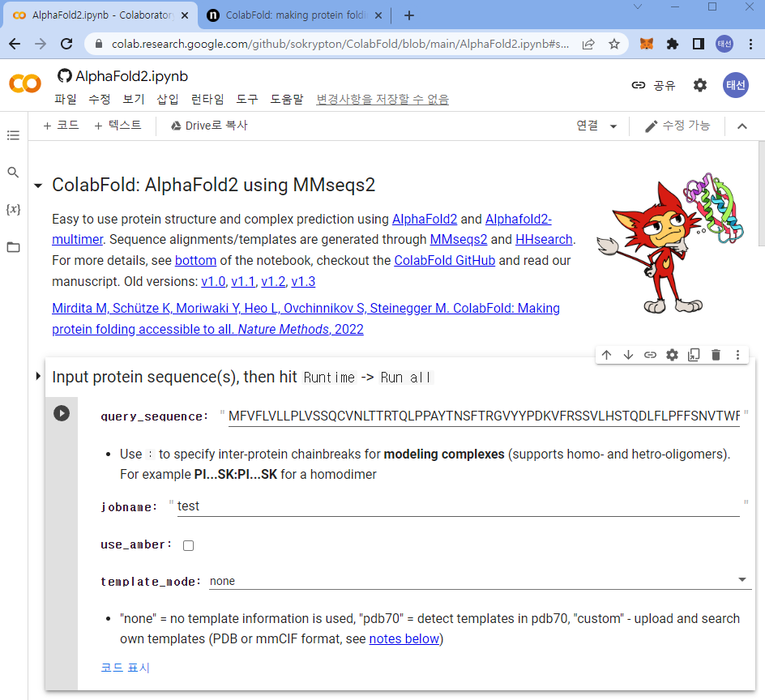Open the 삽입 menu
The height and width of the screenshot is (700, 765).
tap(167, 100)
